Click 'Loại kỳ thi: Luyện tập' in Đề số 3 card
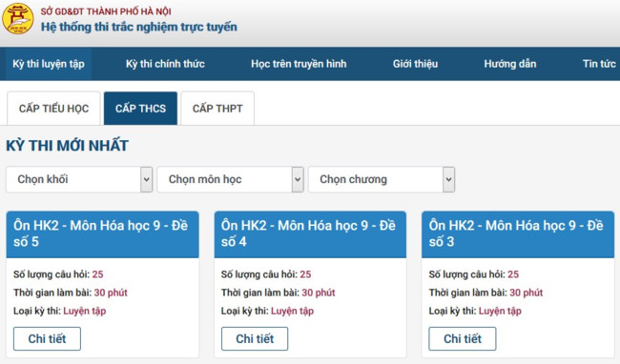Image resolution: width=620 pixels, height=364 pixels. (x=475, y=311)
